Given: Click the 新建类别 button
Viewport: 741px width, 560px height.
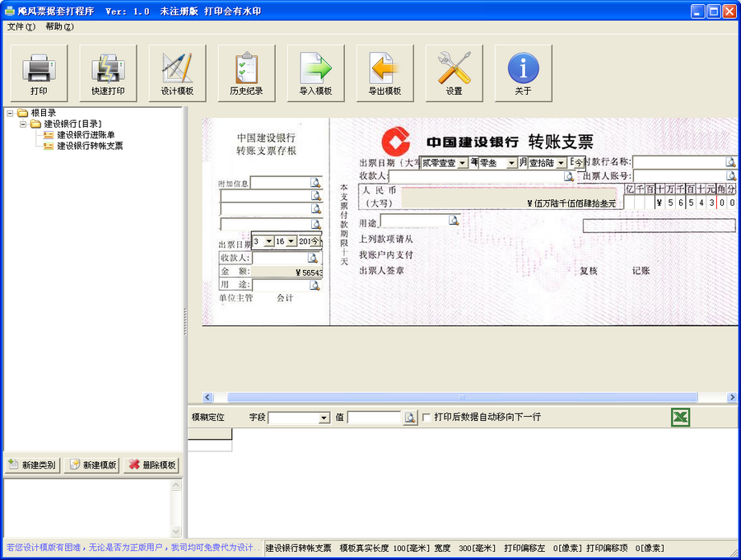Looking at the screenshot, I should click(32, 465).
